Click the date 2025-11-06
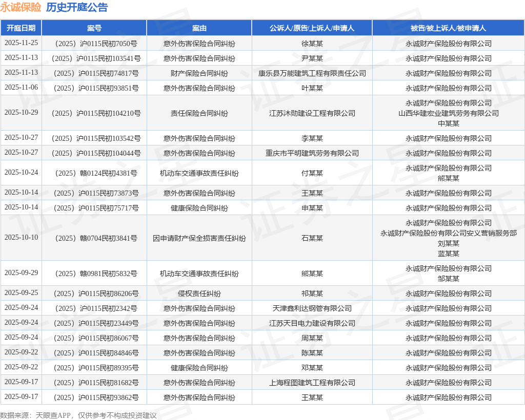Viewport: 525px width, 420px height. tap(21, 87)
